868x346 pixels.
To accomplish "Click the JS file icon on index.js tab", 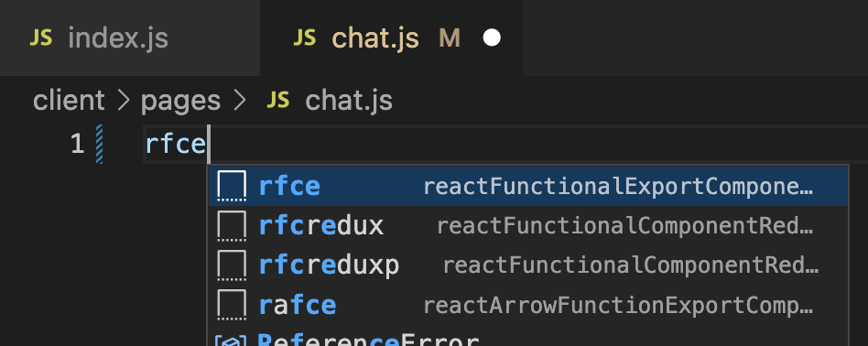I will pyautogui.click(x=41, y=38).
